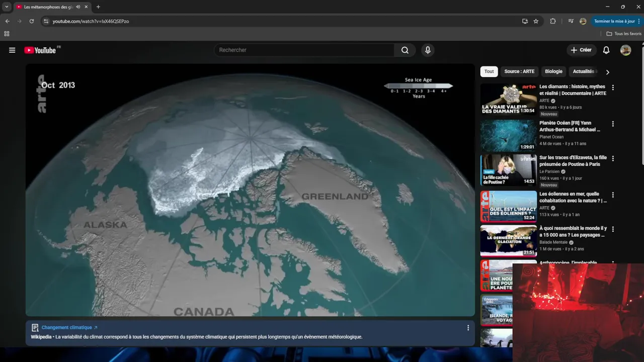Click the youtube.com address bar URL
Screen dimensions: 644x362
tap(91, 21)
